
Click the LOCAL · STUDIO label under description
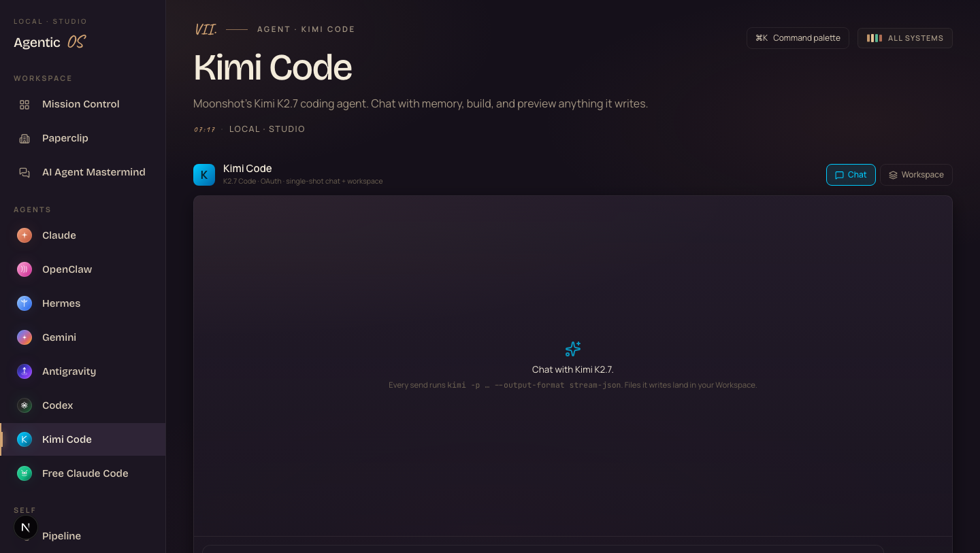pos(267,129)
